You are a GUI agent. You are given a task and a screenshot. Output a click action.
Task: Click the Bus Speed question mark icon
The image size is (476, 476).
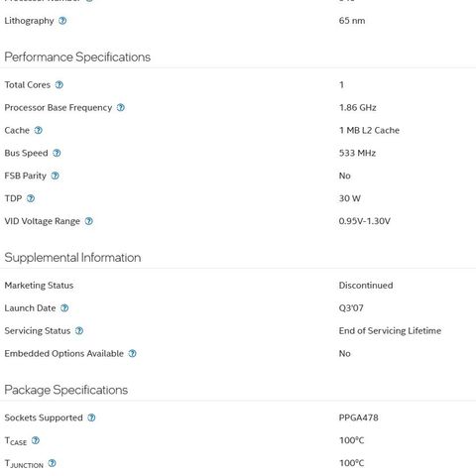[x=57, y=153]
